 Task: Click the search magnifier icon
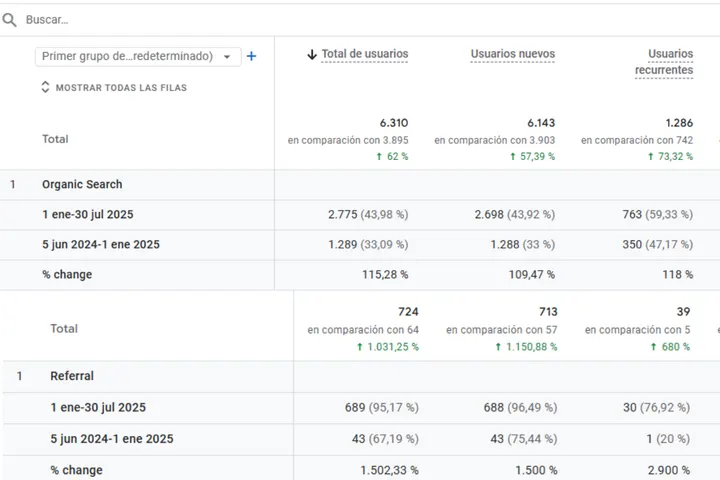pos(9,20)
